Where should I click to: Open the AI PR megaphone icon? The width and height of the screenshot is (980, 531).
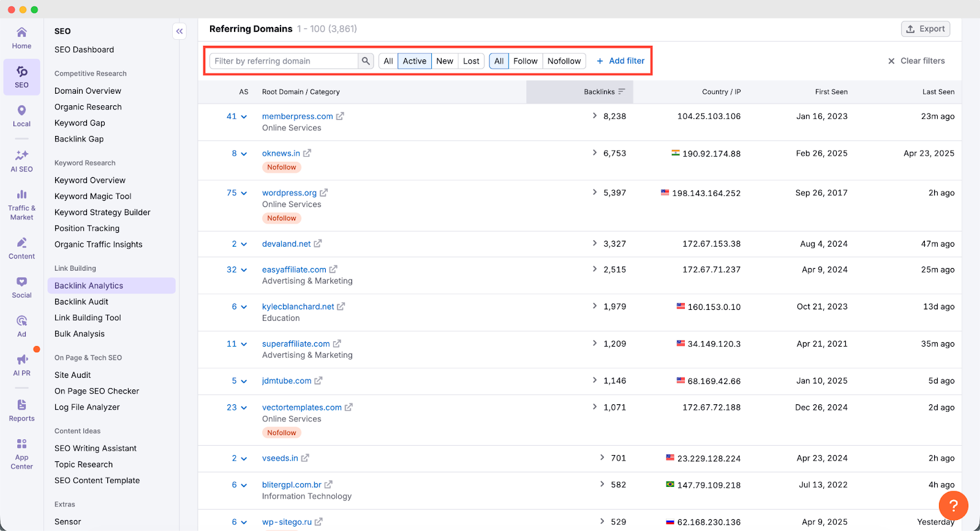point(21,360)
